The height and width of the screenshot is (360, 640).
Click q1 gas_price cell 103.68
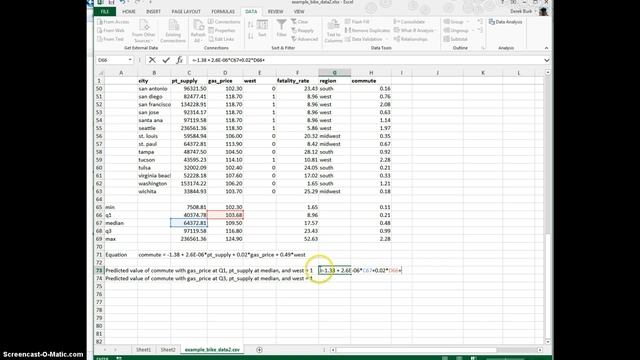(225, 215)
